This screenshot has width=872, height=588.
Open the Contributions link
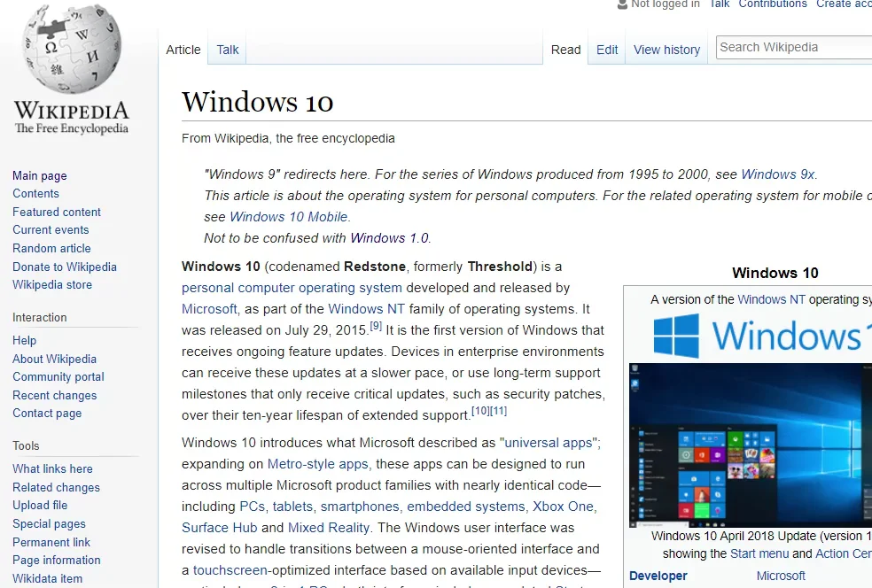coord(773,4)
